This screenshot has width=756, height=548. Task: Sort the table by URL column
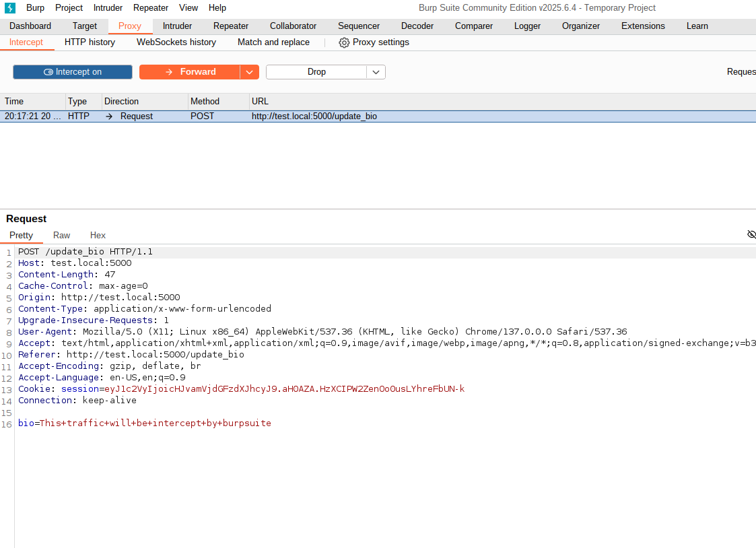pyautogui.click(x=503, y=101)
